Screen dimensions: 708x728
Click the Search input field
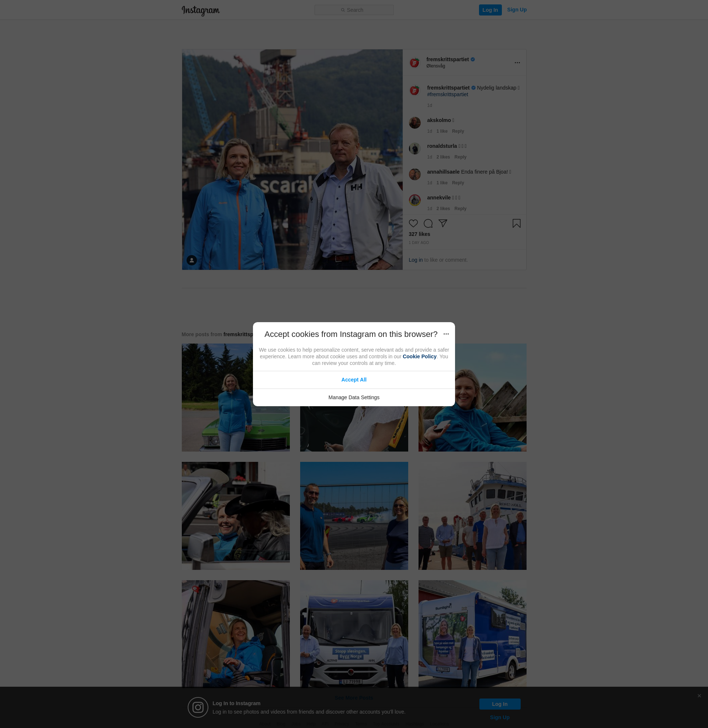354,10
